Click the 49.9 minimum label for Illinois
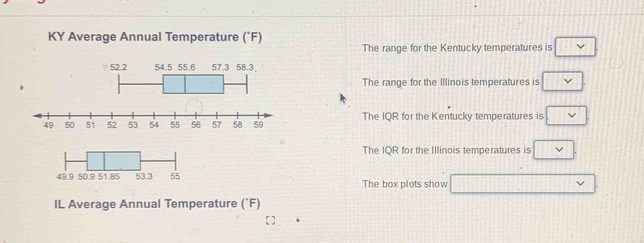The height and width of the screenshot is (243, 644). coord(65,177)
